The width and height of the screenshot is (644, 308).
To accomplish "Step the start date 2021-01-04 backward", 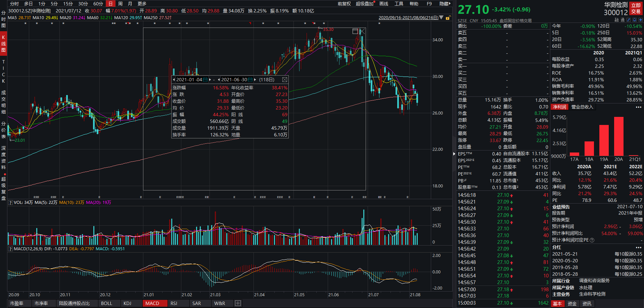I will (174, 80).
